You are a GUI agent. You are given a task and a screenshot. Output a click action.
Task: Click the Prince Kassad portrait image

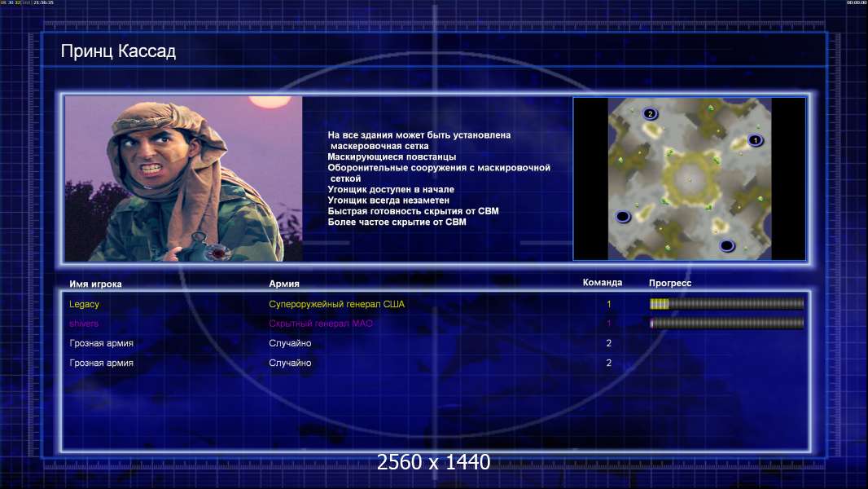(184, 178)
